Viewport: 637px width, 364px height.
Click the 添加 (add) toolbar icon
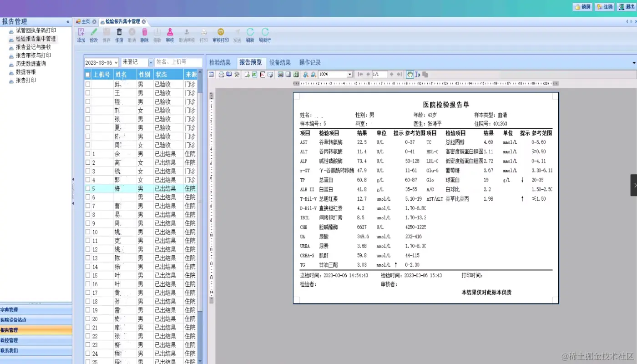click(81, 32)
